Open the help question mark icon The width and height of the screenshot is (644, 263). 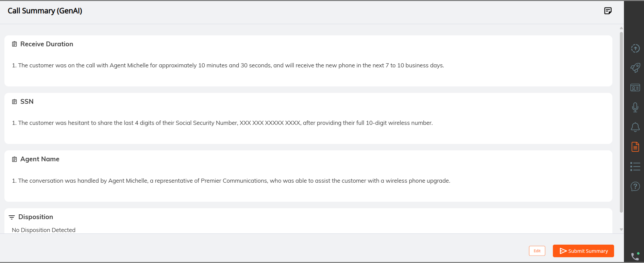coord(635,186)
